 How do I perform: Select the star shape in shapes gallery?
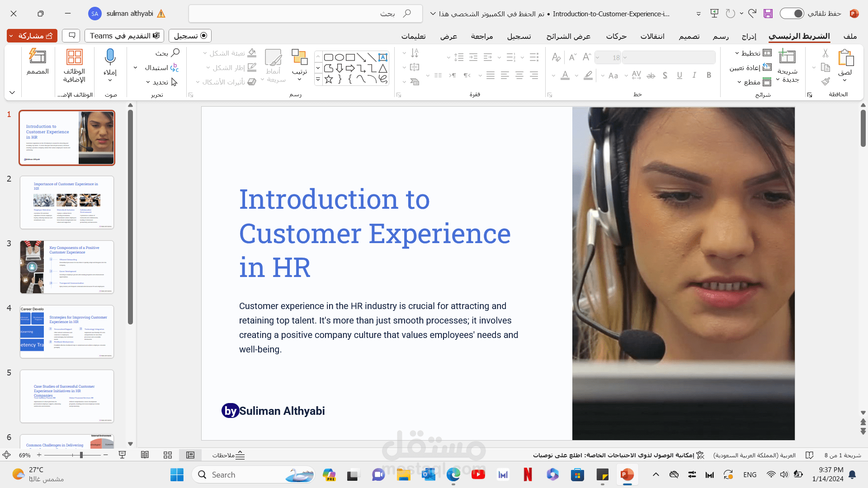(x=329, y=80)
